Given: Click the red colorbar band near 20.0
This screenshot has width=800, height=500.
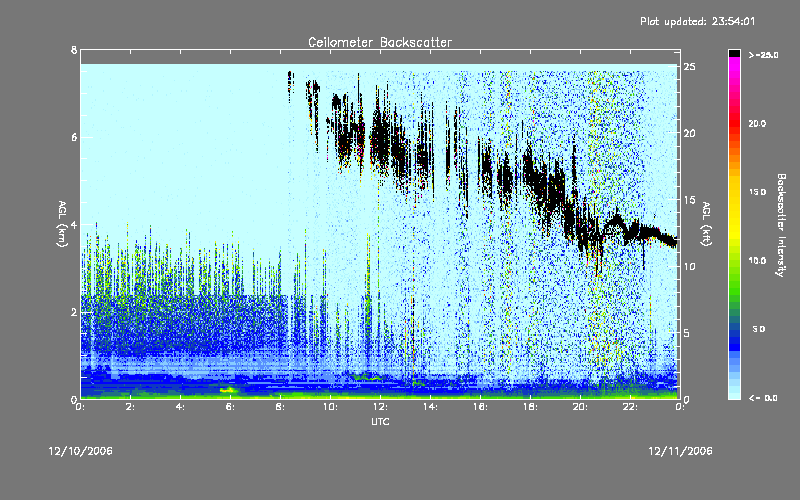Looking at the screenshot, I should pyautogui.click(x=734, y=123).
